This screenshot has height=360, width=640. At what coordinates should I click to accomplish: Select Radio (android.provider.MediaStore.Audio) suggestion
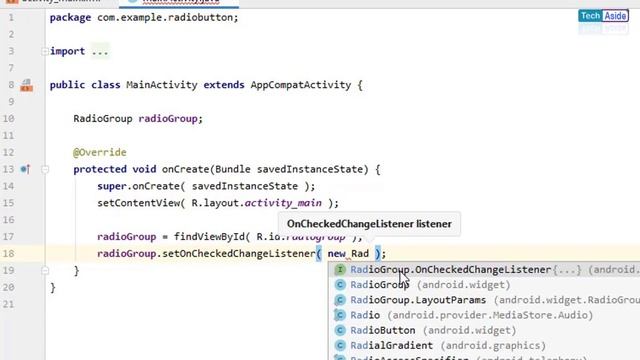(x=484, y=315)
